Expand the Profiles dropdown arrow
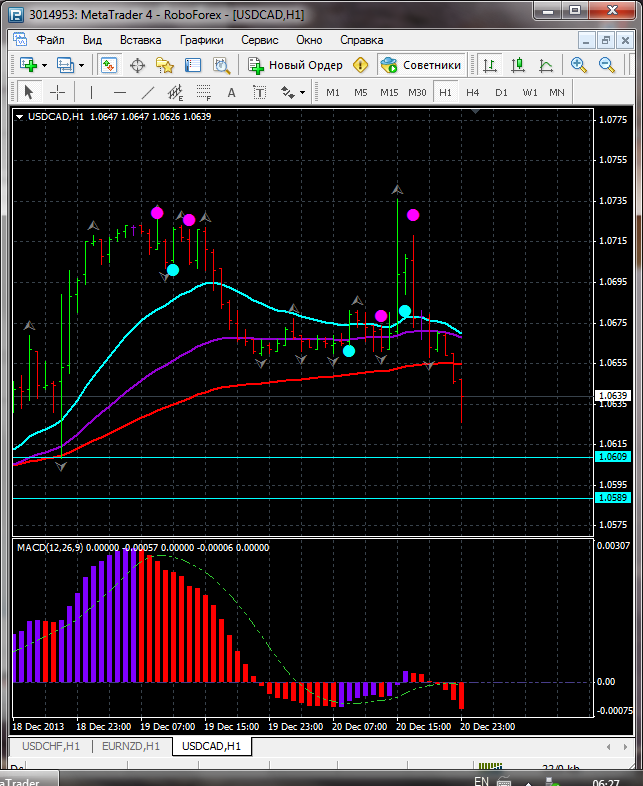The height and width of the screenshot is (786, 643). (82, 65)
